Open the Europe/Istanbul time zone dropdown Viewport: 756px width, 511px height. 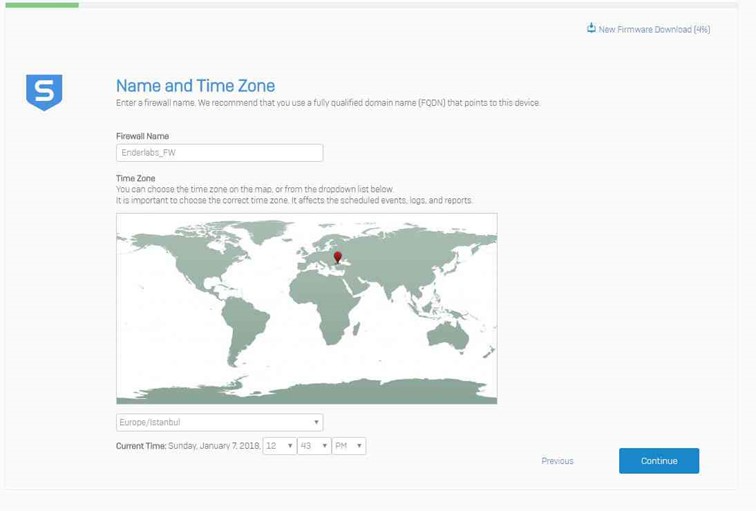pos(219,422)
